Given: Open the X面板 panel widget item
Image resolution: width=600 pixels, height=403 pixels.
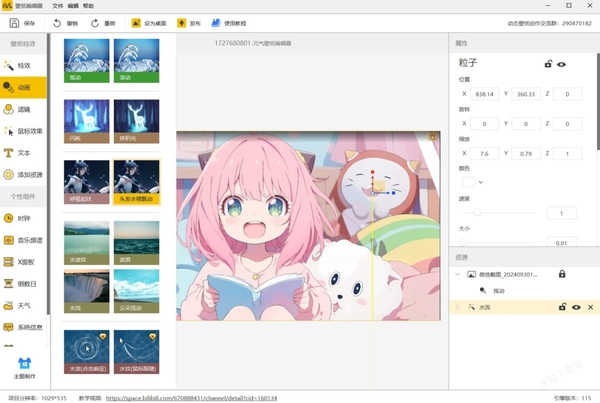Looking at the screenshot, I should click(23, 262).
